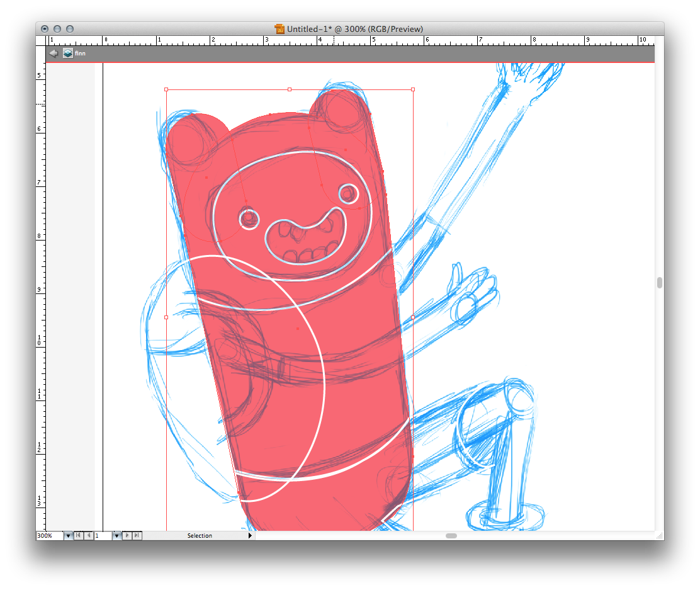Click the 300% zoom input field
The image size is (700, 590).
pos(49,536)
